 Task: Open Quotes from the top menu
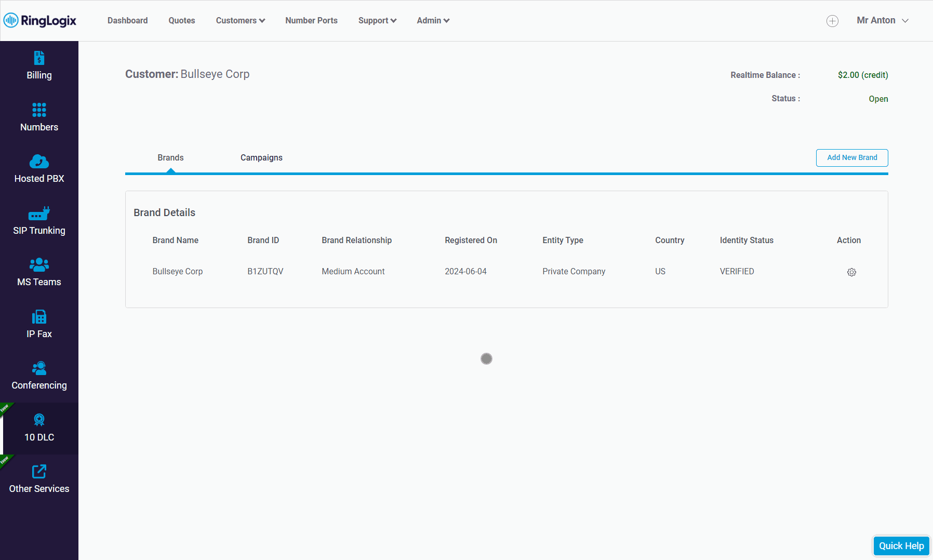[182, 20]
